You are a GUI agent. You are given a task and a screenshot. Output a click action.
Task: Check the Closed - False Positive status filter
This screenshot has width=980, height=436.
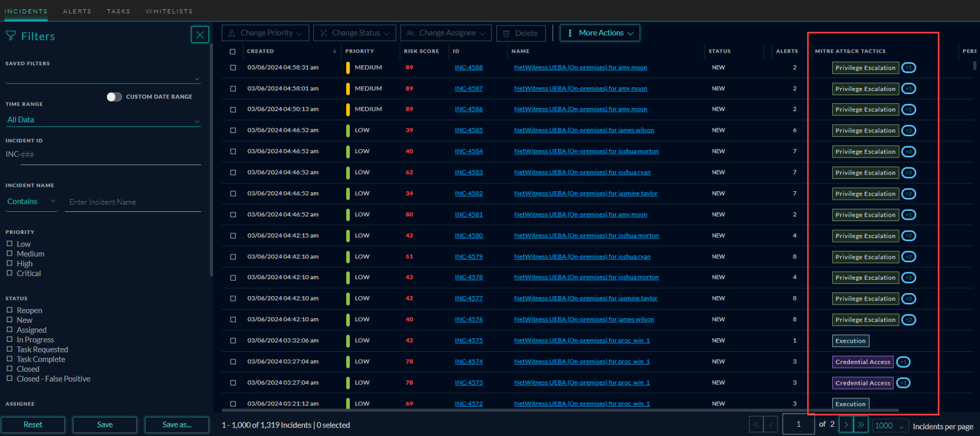9,379
